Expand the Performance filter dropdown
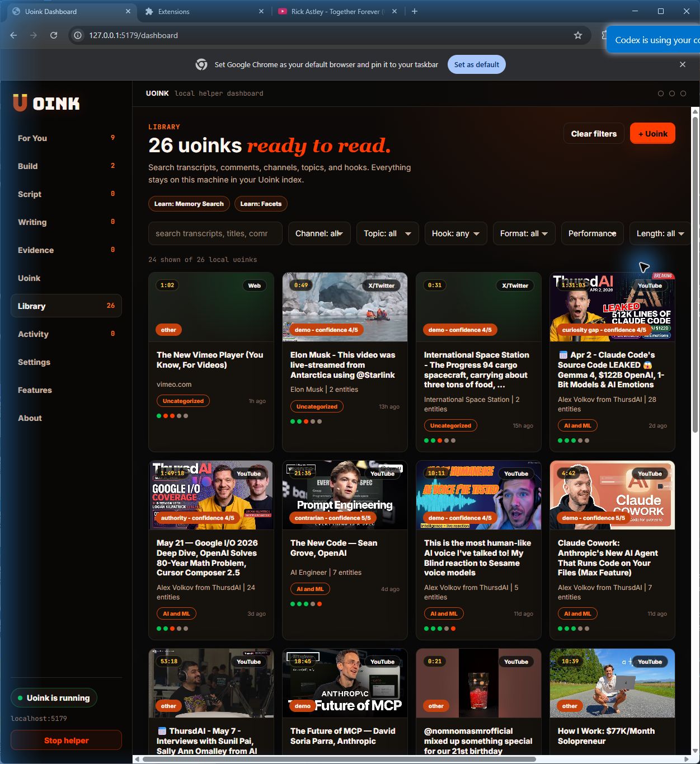This screenshot has width=700, height=764. [592, 233]
